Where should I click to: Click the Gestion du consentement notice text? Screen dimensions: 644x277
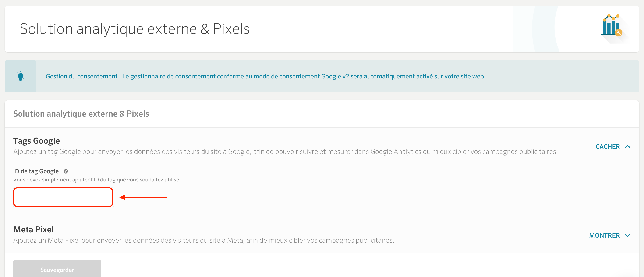[265, 76]
